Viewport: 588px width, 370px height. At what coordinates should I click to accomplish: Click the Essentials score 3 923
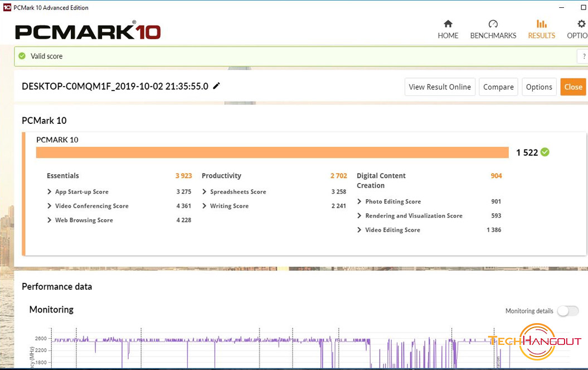pyautogui.click(x=184, y=176)
